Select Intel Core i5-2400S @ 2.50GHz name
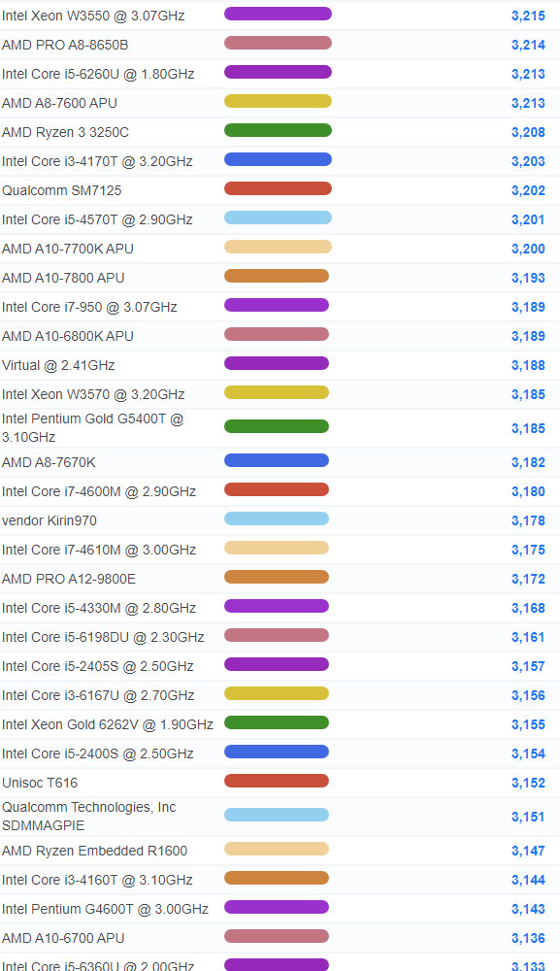Screen dimensions: 560x971 point(98,753)
